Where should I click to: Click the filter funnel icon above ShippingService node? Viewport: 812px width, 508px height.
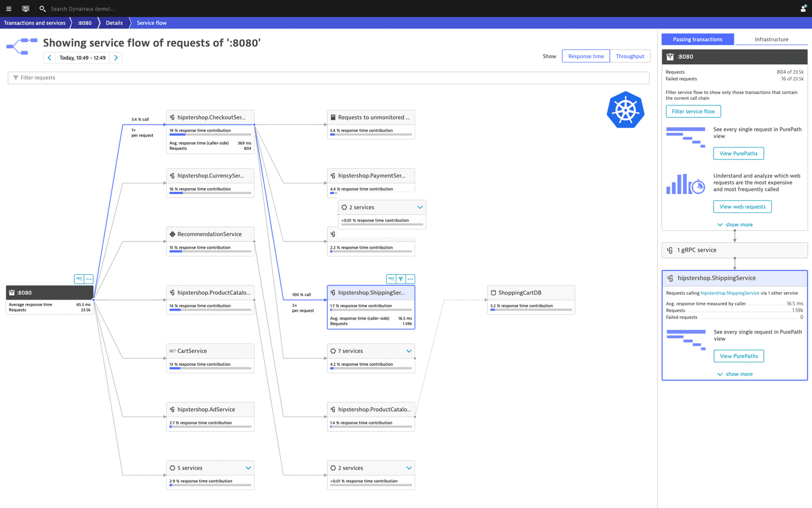(401, 279)
